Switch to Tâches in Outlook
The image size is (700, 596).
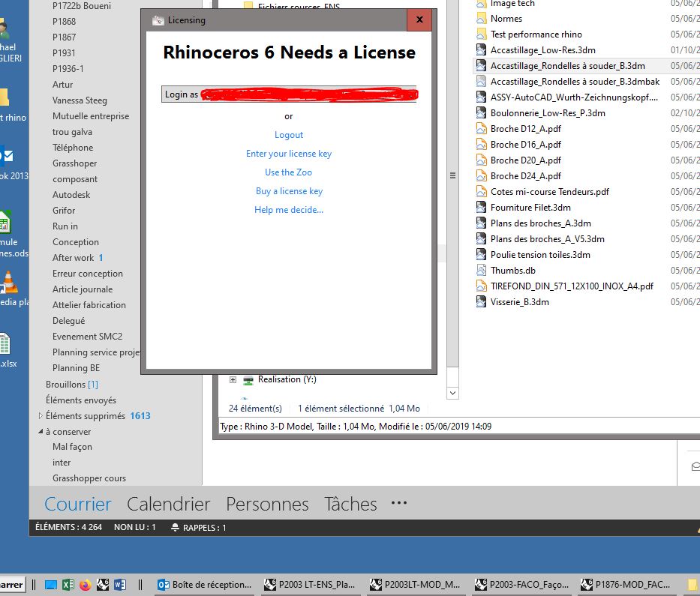point(350,504)
